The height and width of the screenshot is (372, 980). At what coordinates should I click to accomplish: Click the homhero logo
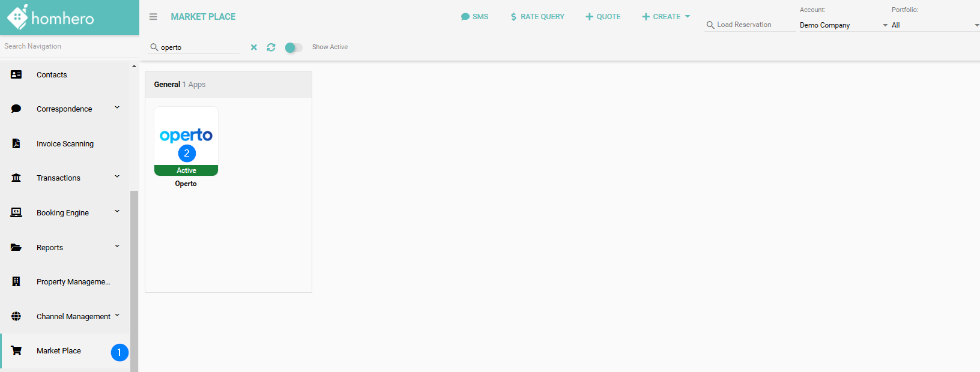coord(51,17)
